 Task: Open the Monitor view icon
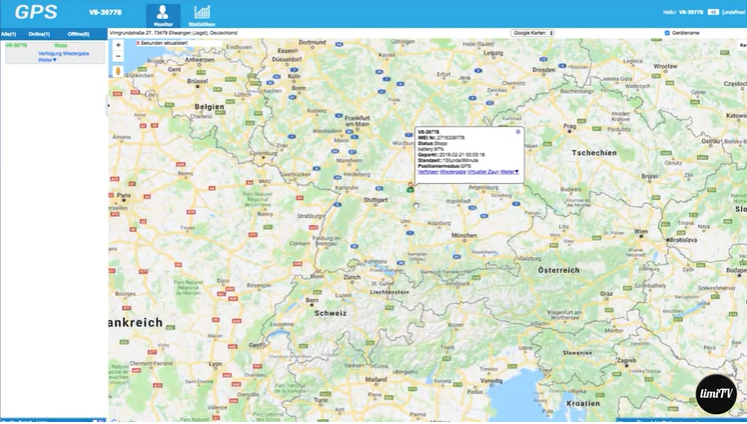163,14
